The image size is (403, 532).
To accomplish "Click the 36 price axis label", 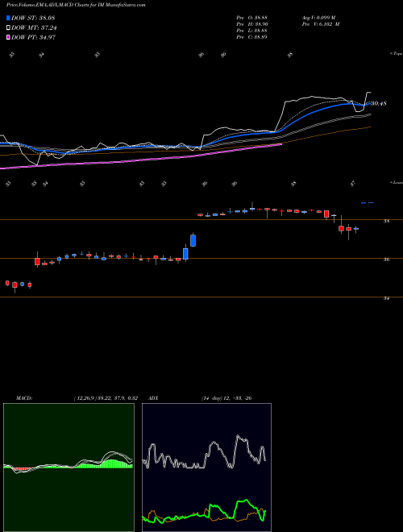I will (386, 260).
